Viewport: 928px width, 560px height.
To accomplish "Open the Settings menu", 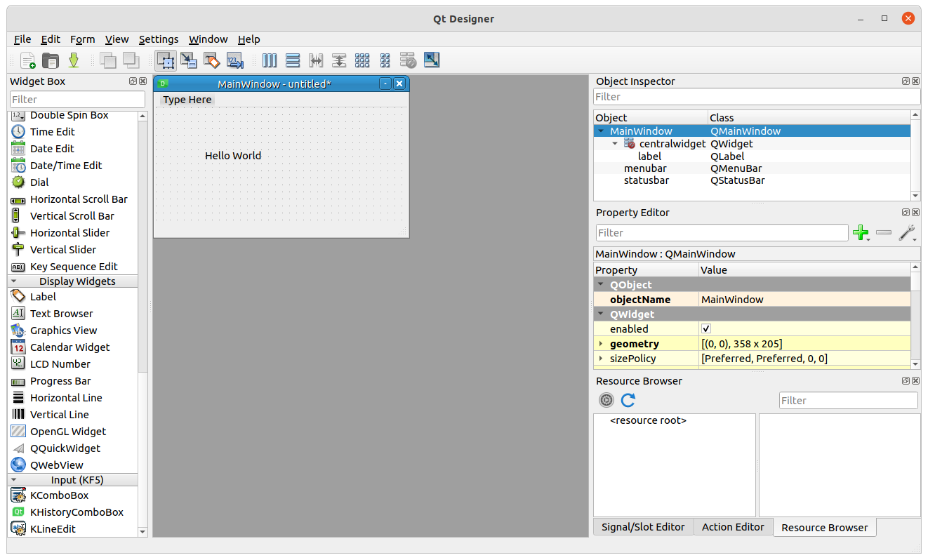I will point(159,39).
